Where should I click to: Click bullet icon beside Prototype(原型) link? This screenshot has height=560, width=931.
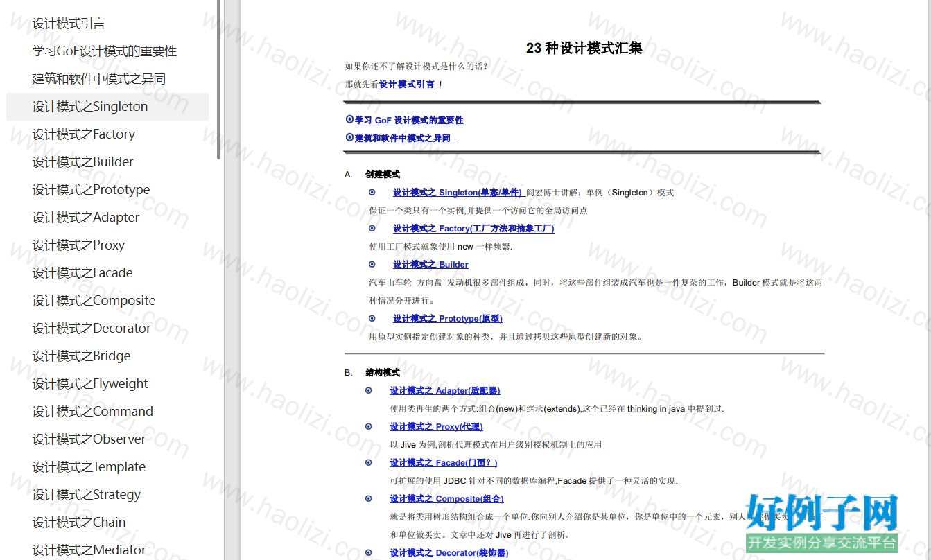372,318
